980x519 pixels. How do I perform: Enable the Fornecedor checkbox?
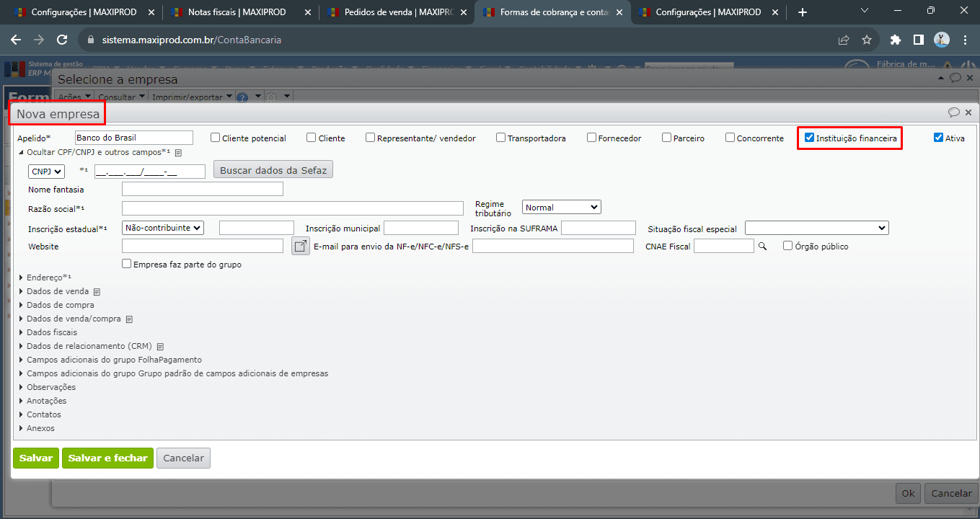591,138
